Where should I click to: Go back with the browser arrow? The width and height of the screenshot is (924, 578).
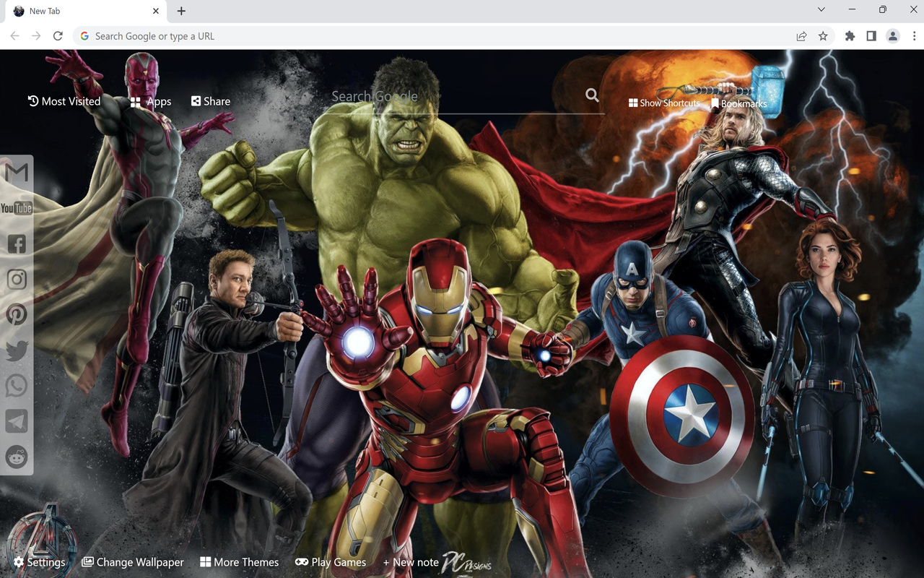point(15,36)
